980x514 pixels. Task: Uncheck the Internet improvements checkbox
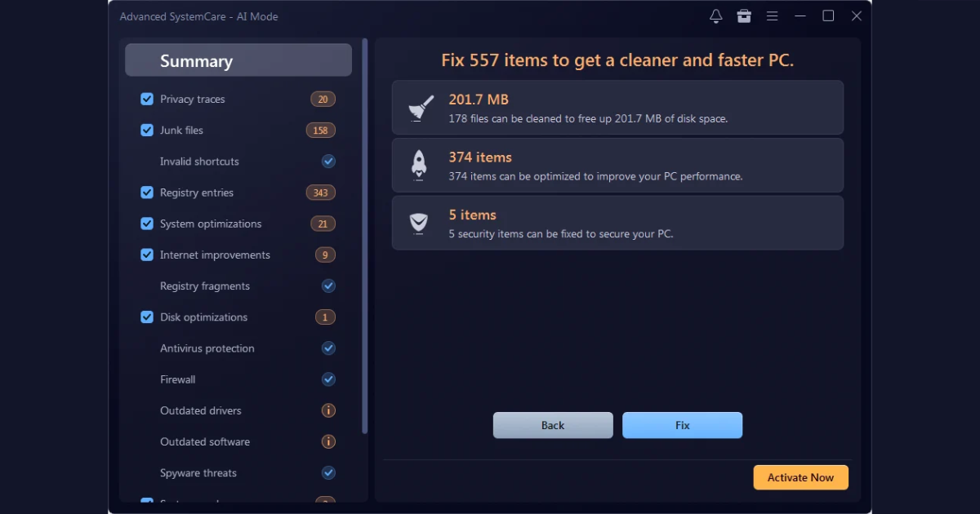pos(147,255)
